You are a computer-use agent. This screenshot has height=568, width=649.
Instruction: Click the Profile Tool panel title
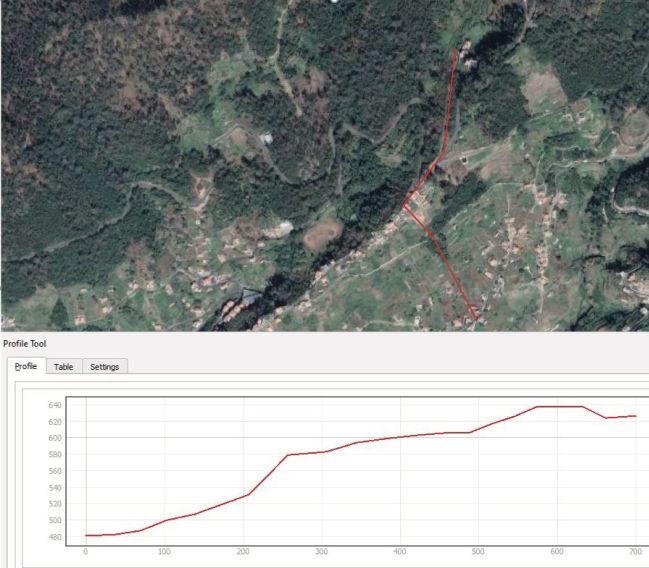pyautogui.click(x=24, y=344)
